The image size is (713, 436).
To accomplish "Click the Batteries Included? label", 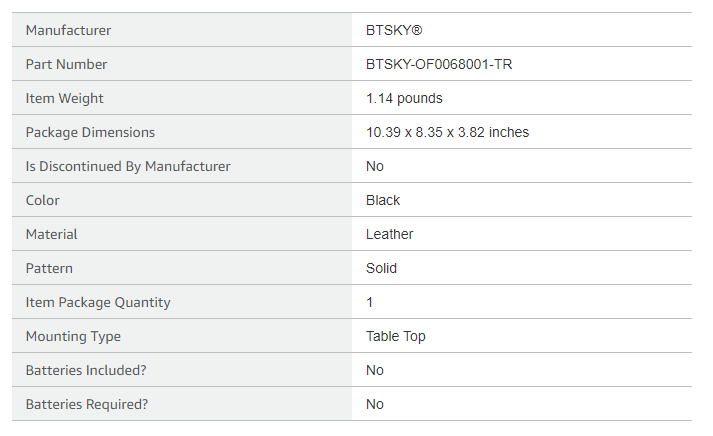I will pos(86,371).
